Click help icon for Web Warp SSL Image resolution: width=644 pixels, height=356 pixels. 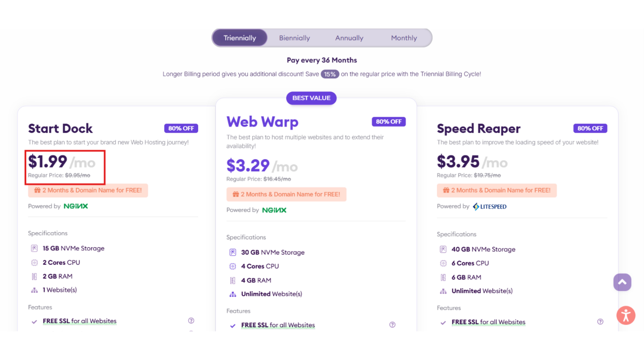[392, 325]
